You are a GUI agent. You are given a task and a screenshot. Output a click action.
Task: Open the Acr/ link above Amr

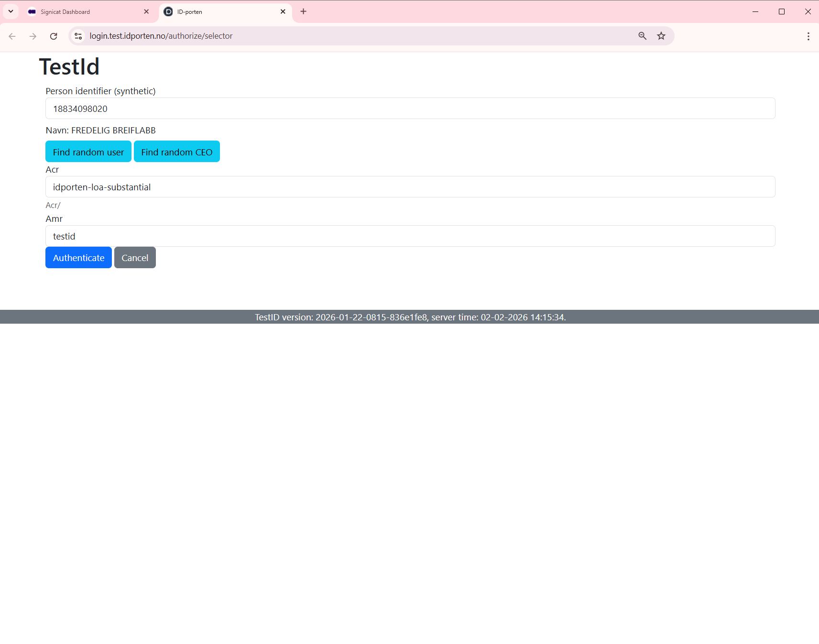53,205
